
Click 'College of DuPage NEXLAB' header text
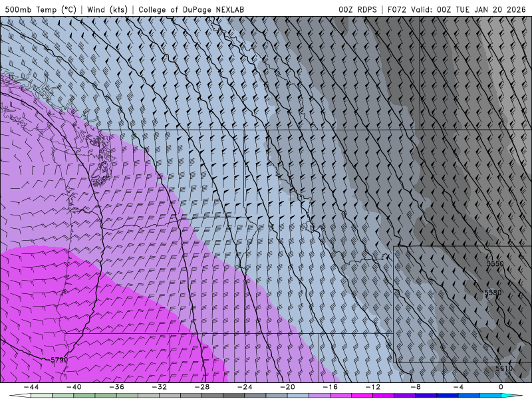(191, 9)
